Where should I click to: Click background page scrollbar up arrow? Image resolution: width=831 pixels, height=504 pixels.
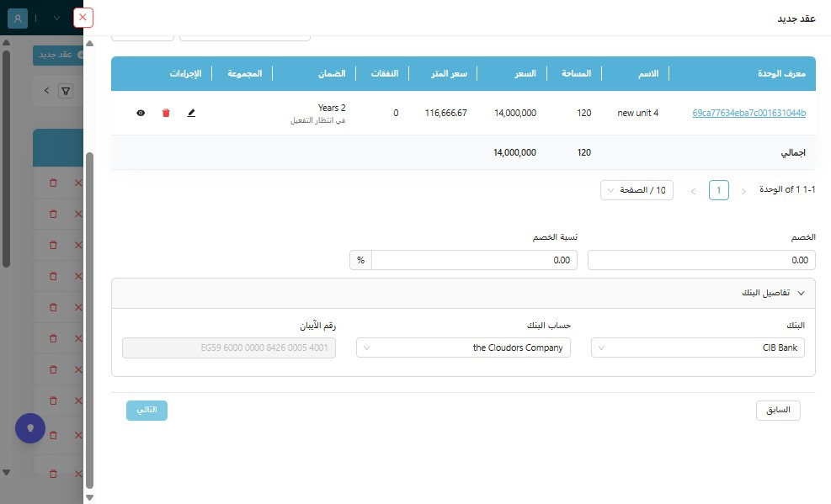(x=7, y=42)
